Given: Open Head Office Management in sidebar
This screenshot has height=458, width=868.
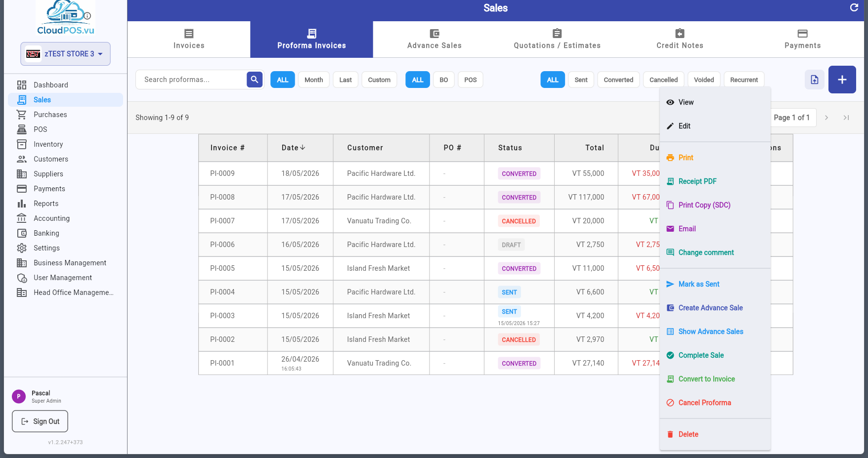Looking at the screenshot, I should point(65,292).
